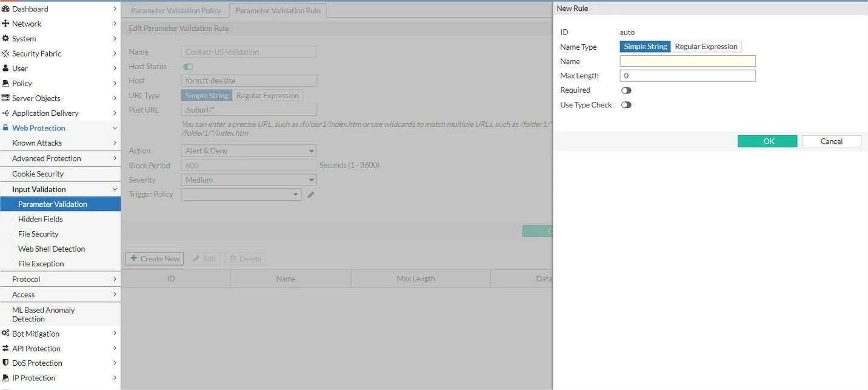Screen dimensions: 868x390
Task: Click the ID column header
Action: click(x=171, y=278)
